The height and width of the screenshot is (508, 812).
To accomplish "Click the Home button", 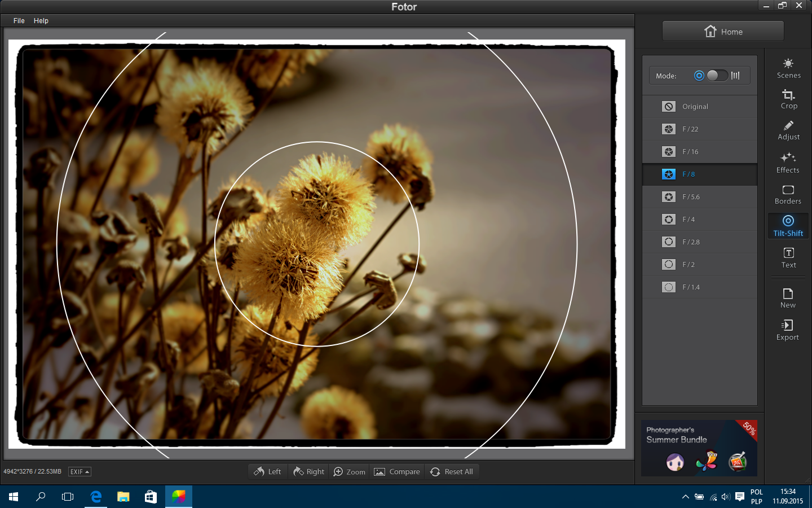I will pos(723,32).
